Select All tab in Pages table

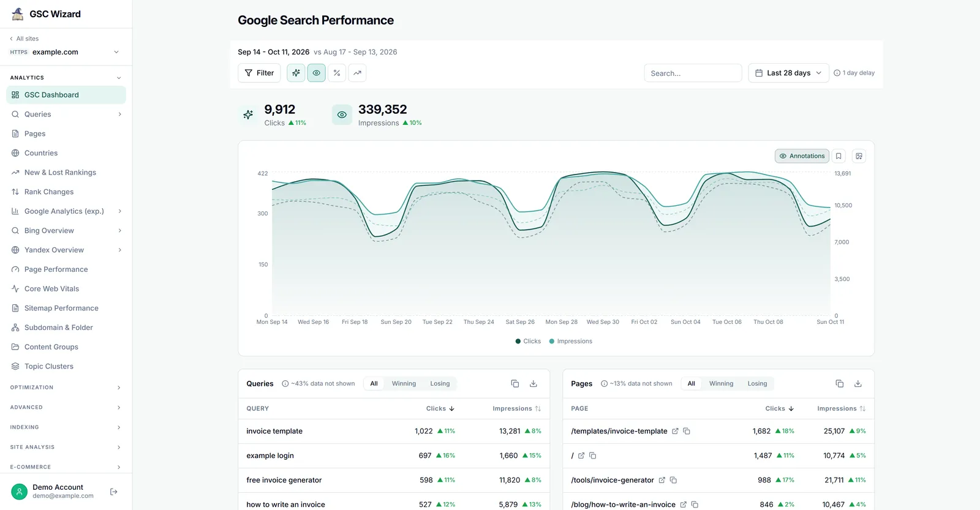tap(692, 384)
